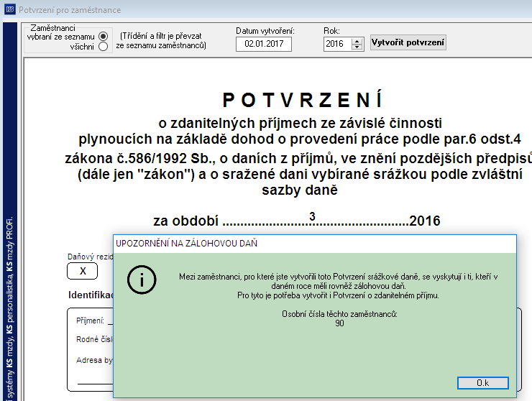
Task: Click the 'Vytvořit potvrzení' button
Action: click(x=408, y=42)
